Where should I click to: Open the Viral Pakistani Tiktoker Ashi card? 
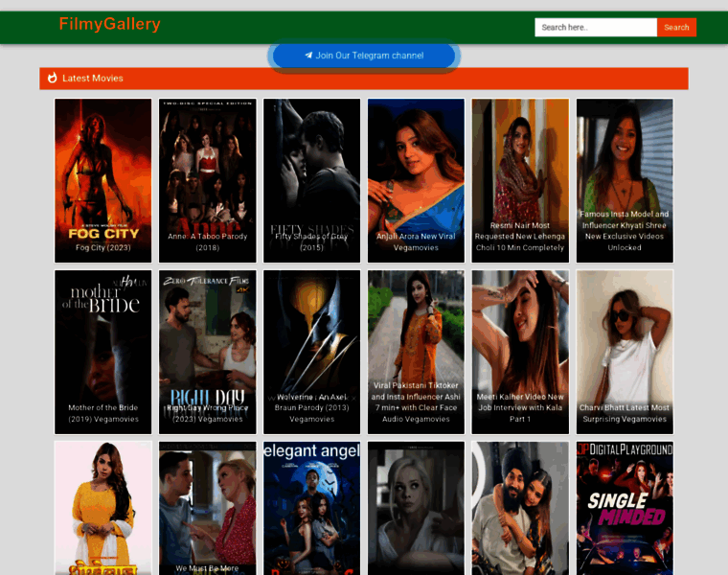pos(416,352)
